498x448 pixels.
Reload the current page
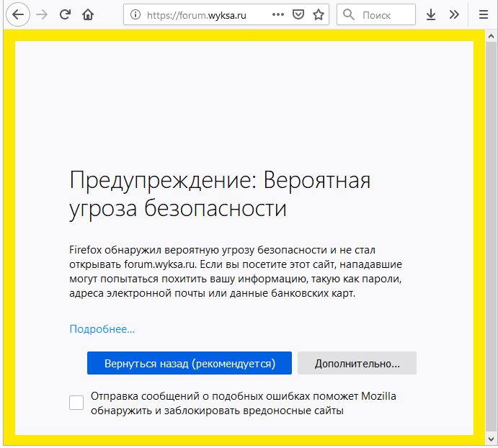point(65,14)
